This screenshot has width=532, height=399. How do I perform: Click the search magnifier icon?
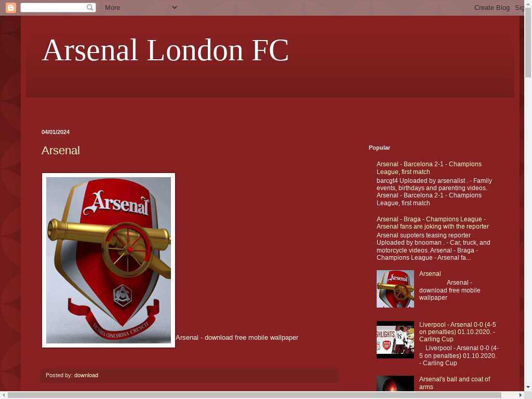tap(90, 7)
